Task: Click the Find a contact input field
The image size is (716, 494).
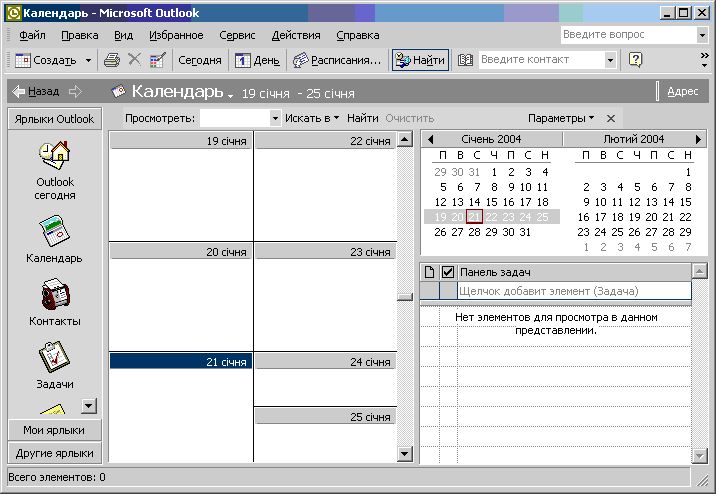Action: coord(542,60)
